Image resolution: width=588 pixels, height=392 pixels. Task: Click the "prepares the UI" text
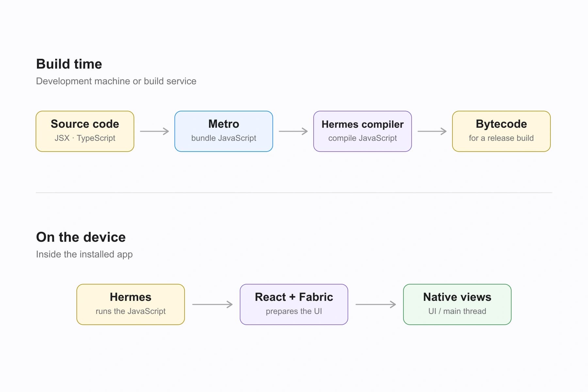pos(294,311)
